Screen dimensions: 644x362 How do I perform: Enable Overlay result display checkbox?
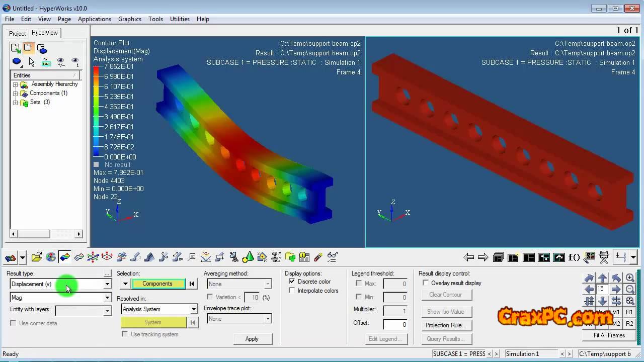click(426, 283)
